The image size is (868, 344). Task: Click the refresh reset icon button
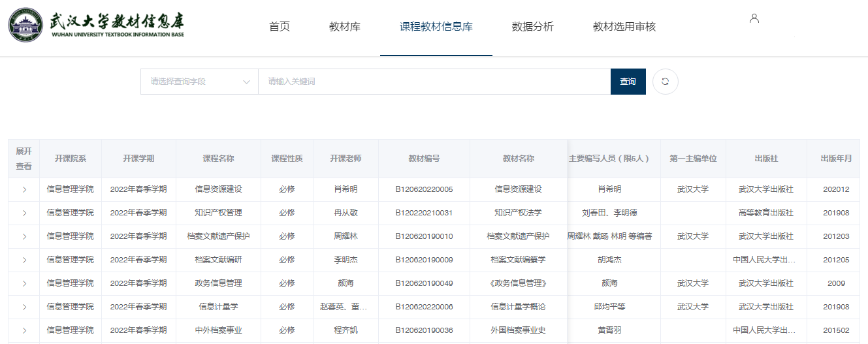click(x=665, y=82)
